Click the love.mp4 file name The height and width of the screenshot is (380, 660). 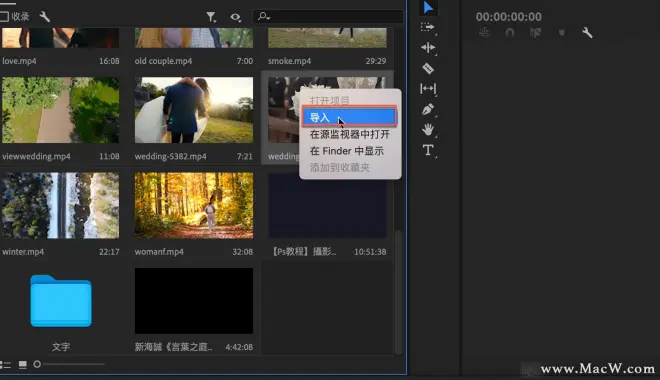[x=19, y=61]
